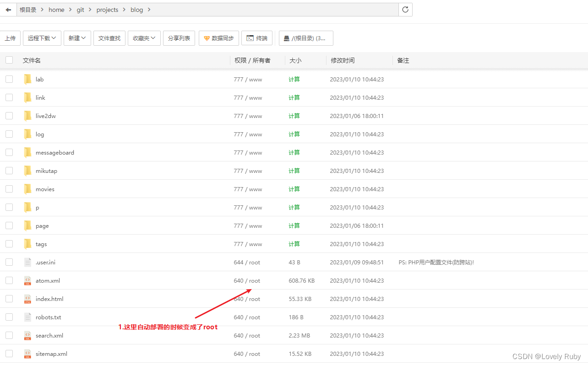The width and height of the screenshot is (588, 365).
Task: Sort by the 文件名 column header
Action: click(x=32, y=60)
